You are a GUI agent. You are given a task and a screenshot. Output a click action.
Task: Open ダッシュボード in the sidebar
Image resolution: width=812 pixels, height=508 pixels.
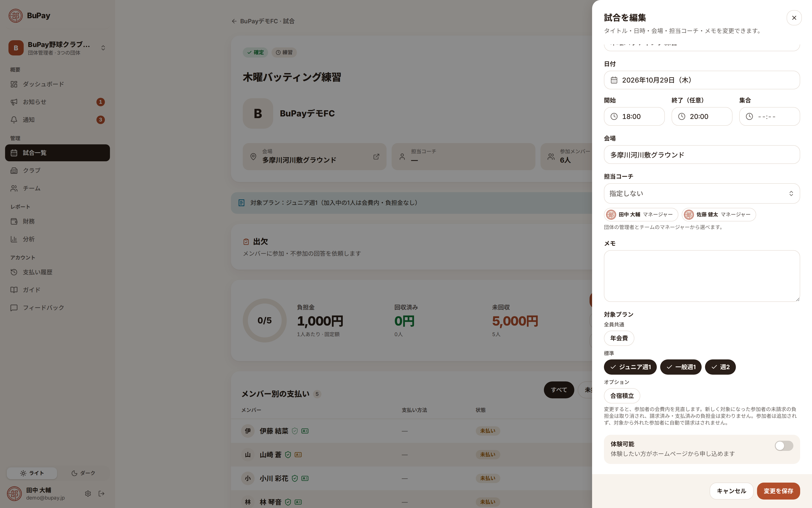57,84
